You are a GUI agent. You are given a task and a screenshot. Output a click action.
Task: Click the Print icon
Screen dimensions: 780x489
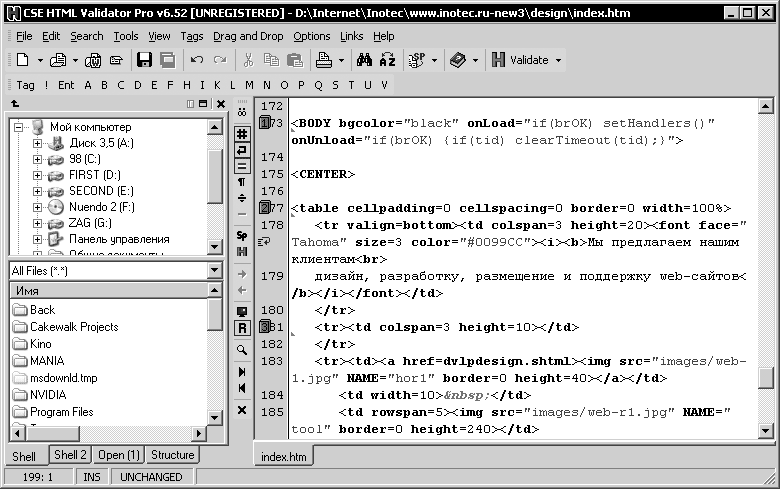pyautogui.click(x=324, y=60)
